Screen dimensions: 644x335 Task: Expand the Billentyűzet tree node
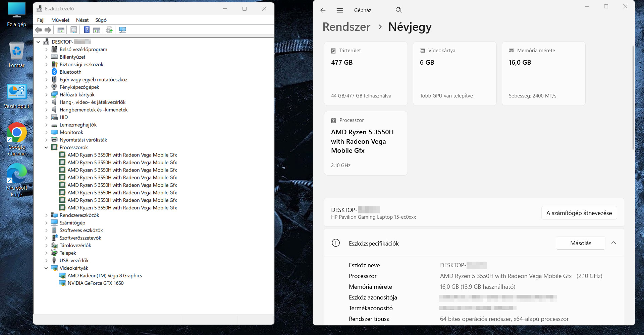(x=46, y=57)
